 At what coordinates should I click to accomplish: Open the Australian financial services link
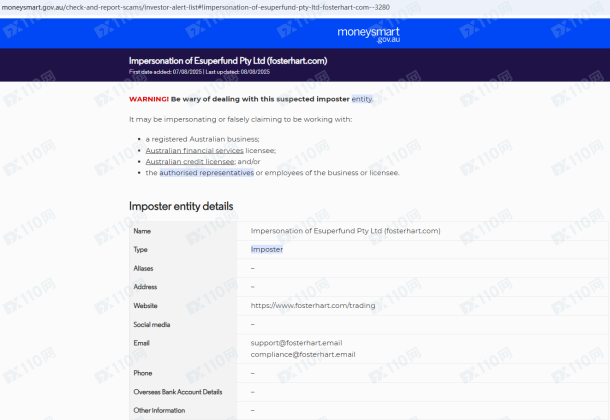coord(195,150)
